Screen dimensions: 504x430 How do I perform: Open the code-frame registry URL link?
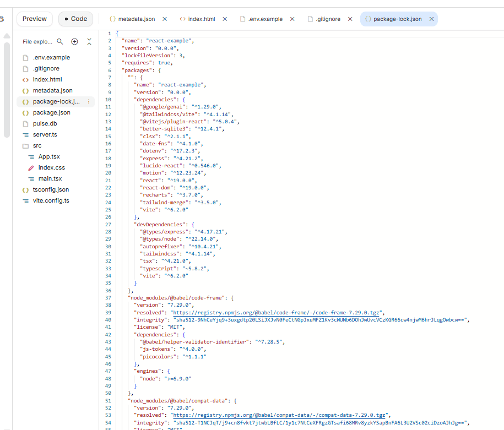click(277, 312)
